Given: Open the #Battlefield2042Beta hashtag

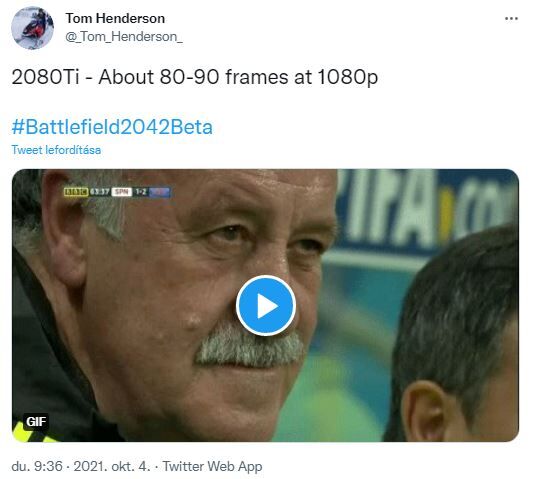Looking at the screenshot, I should pyautogui.click(x=112, y=127).
